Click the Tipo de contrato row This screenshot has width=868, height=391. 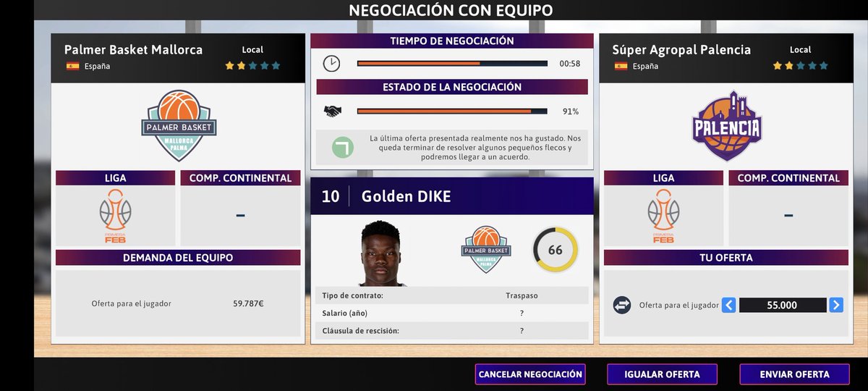coord(452,295)
